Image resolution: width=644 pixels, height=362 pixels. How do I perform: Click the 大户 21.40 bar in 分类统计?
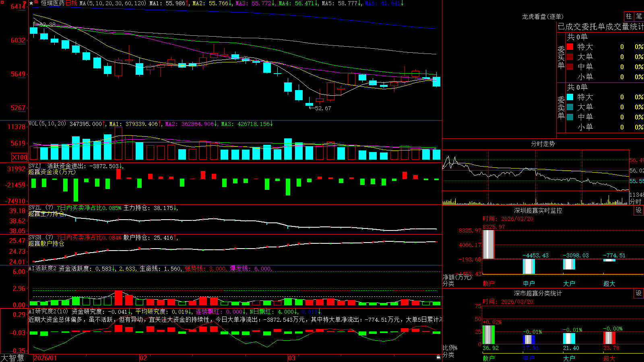(x=569, y=339)
